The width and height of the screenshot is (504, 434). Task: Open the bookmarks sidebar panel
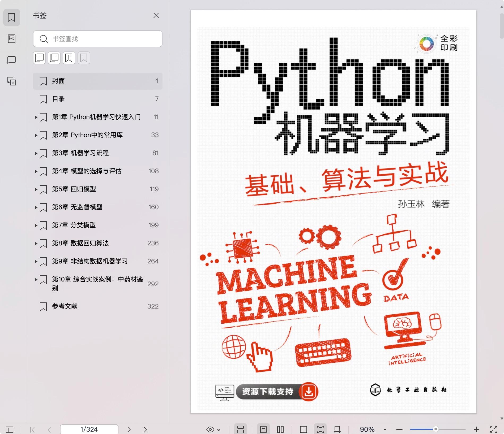11,18
